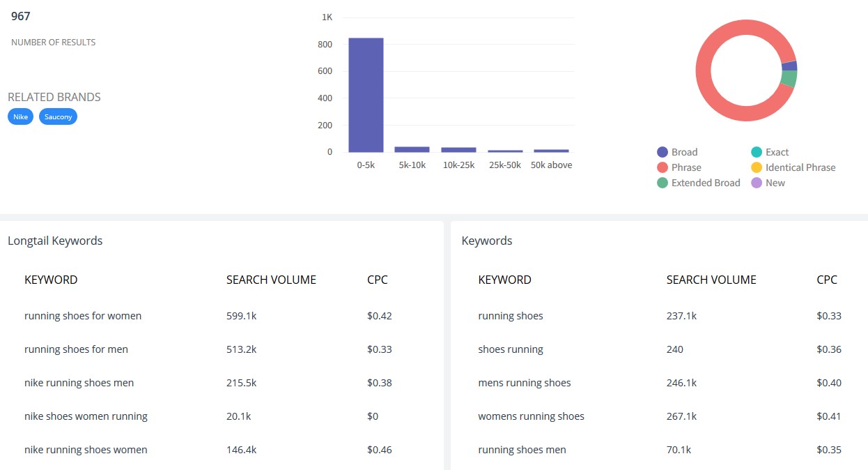Select the 'mens running shoes' keyword

pyautogui.click(x=524, y=383)
